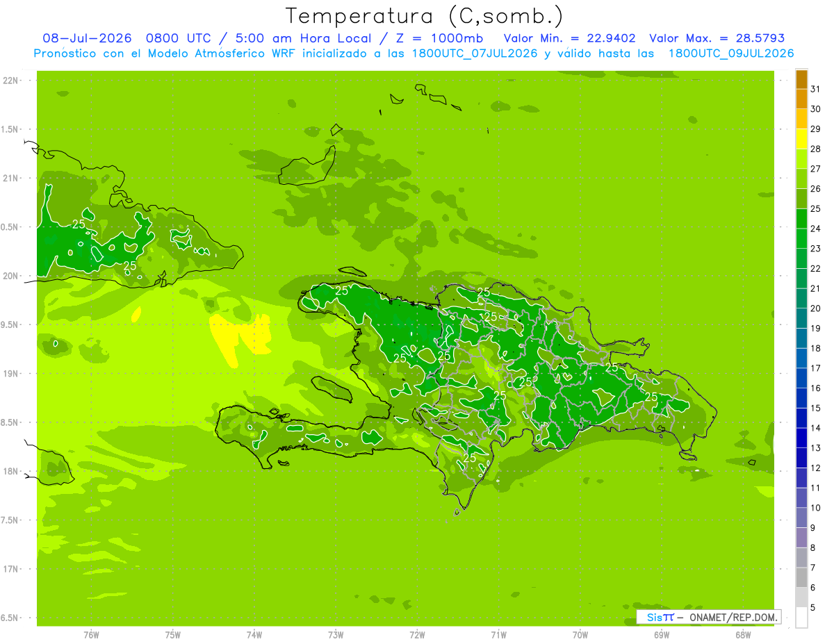Click the blue 15 degree legend color
Screen dimensions: 834x644
tap(801, 398)
